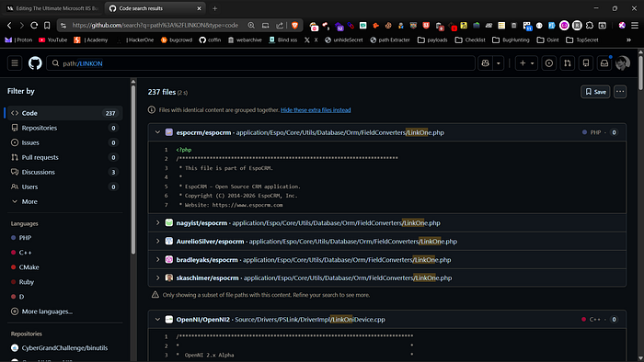This screenshot has width=644, height=362.
Task: Open HackerOne bookmark
Action: click(x=135, y=40)
